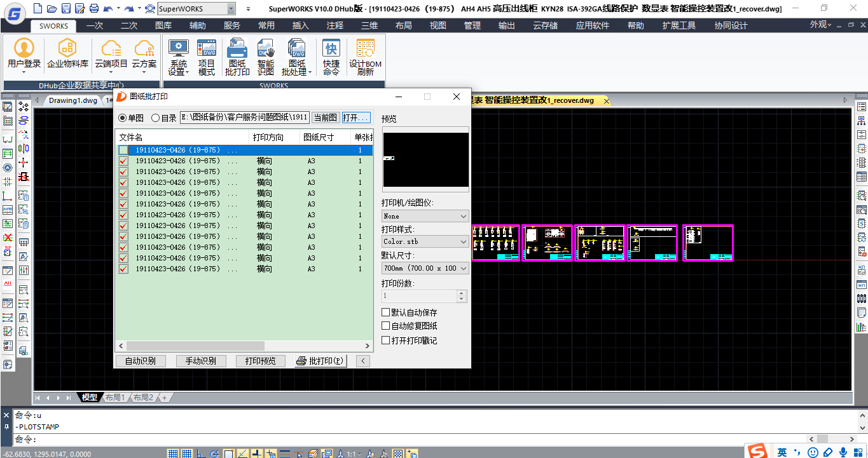Open 用户登录 (user login) in the ribbon
868x458 pixels.
[24, 55]
